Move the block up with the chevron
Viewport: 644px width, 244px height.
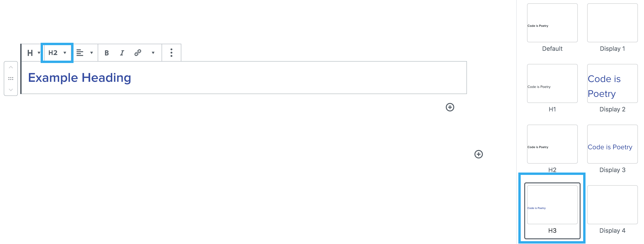11,67
